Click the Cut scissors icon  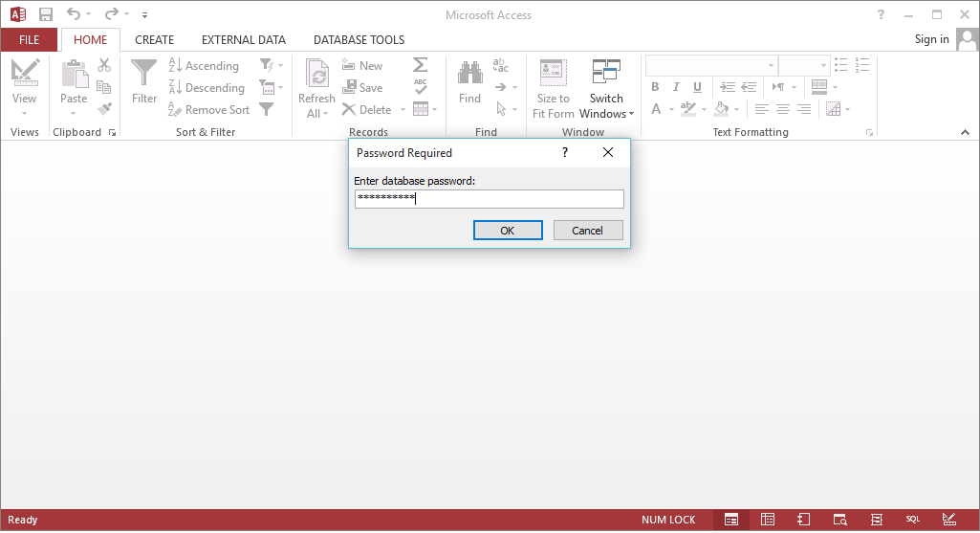click(104, 65)
